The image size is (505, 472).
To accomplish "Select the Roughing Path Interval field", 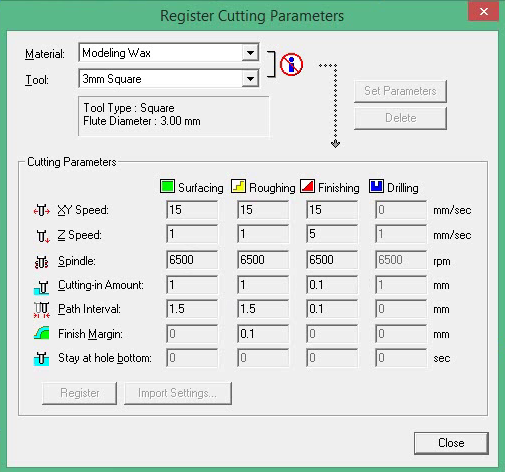I will [263, 309].
